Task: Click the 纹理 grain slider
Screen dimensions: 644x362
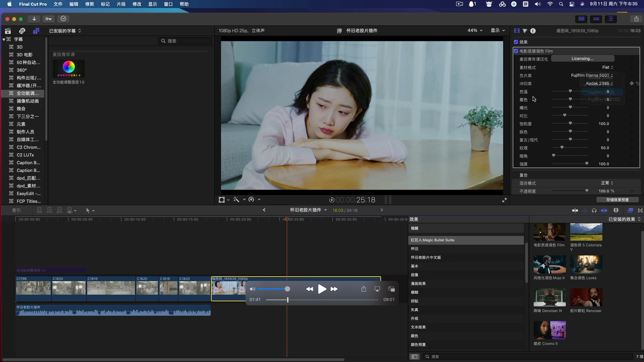Action: click(x=570, y=148)
